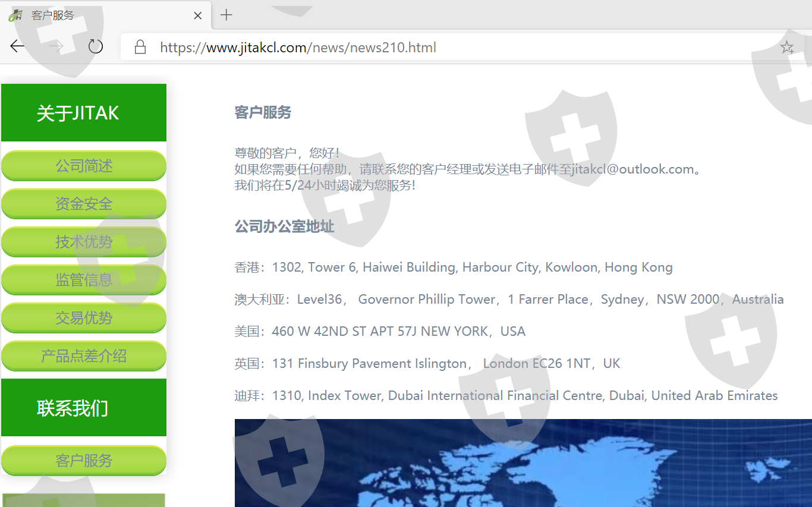Click the 联系我们 sidebar header
This screenshot has height=507, width=812.
click(x=84, y=408)
